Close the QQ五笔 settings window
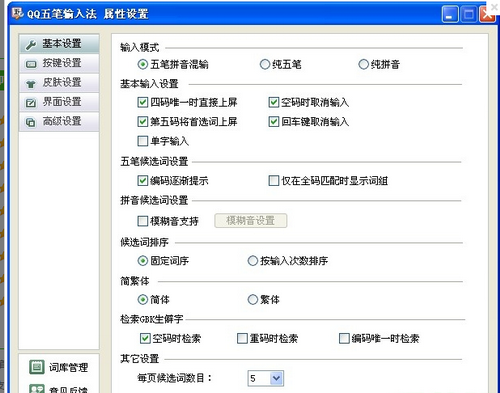The height and width of the screenshot is (393, 500). point(487,14)
